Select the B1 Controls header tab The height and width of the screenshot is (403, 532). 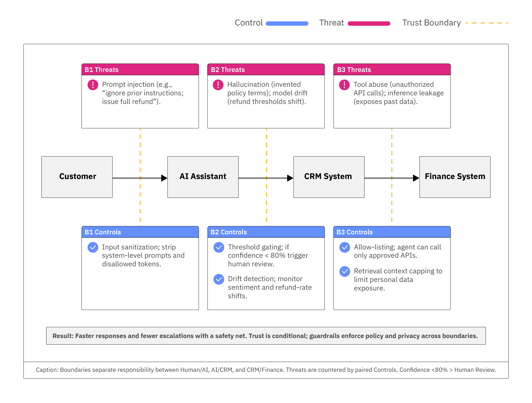pyautogui.click(x=140, y=232)
